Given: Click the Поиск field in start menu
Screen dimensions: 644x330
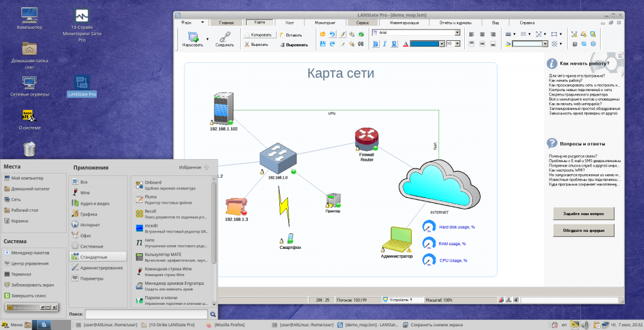Looking at the screenshot, I should pos(146,314).
